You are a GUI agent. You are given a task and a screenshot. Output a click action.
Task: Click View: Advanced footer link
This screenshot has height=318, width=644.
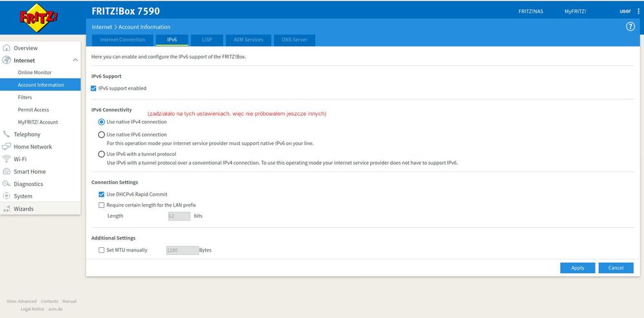tap(21, 301)
